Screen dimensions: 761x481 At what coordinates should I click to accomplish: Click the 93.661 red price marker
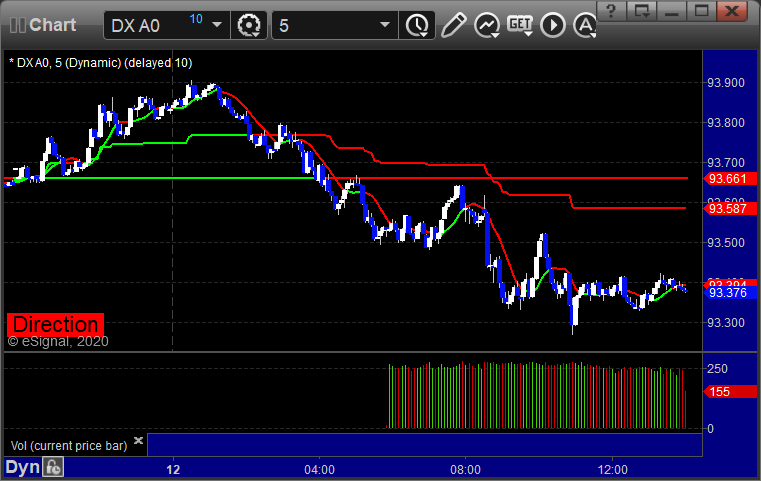[729, 179]
